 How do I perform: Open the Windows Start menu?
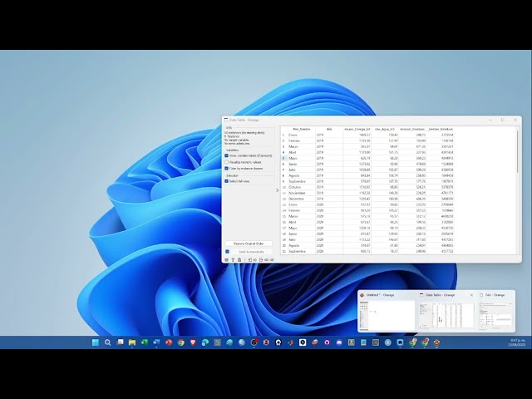click(96, 342)
